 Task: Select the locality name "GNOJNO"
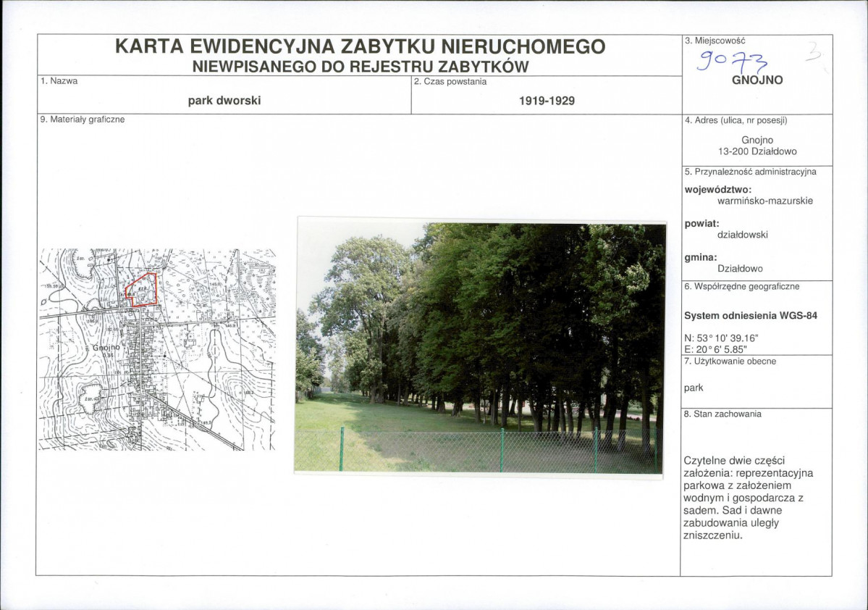757,80
